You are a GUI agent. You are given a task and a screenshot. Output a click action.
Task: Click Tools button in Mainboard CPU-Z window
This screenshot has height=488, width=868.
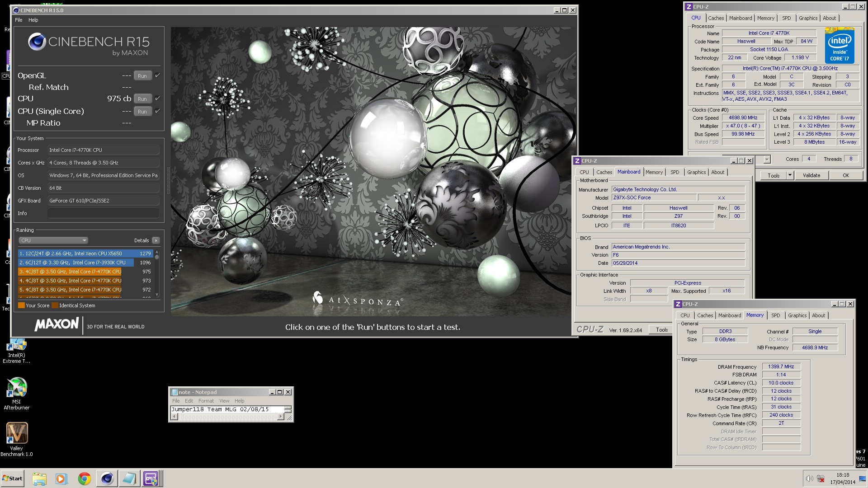(662, 330)
